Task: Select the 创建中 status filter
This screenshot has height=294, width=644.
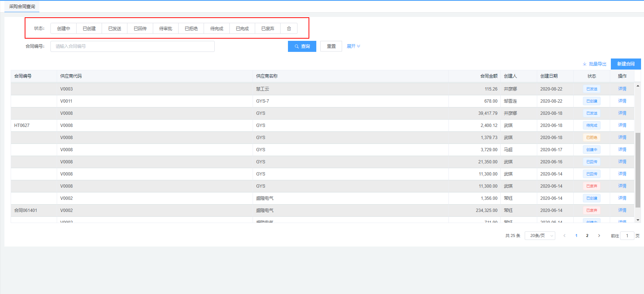Action: coord(63,29)
